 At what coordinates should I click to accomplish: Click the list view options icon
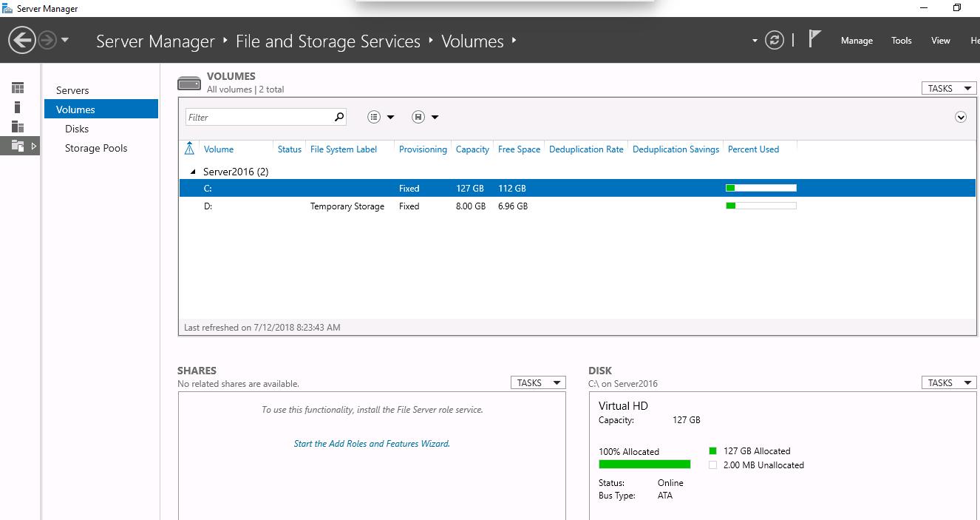coord(374,117)
